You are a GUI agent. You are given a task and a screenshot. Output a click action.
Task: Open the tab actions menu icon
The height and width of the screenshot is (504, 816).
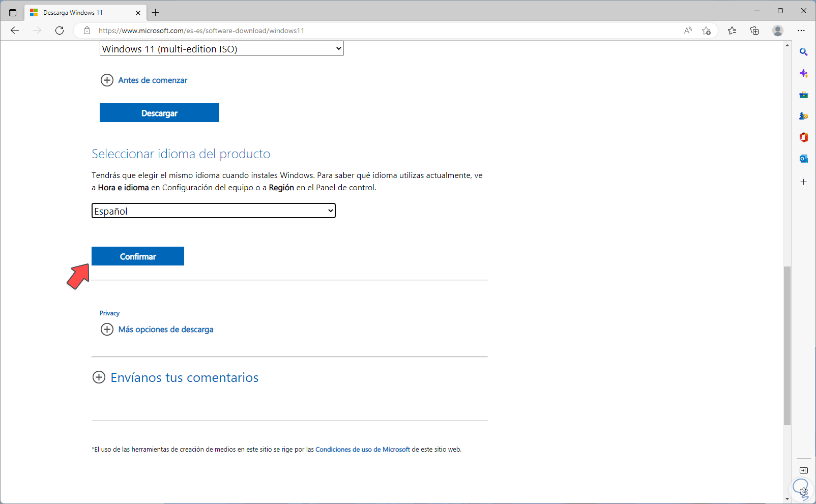point(13,13)
